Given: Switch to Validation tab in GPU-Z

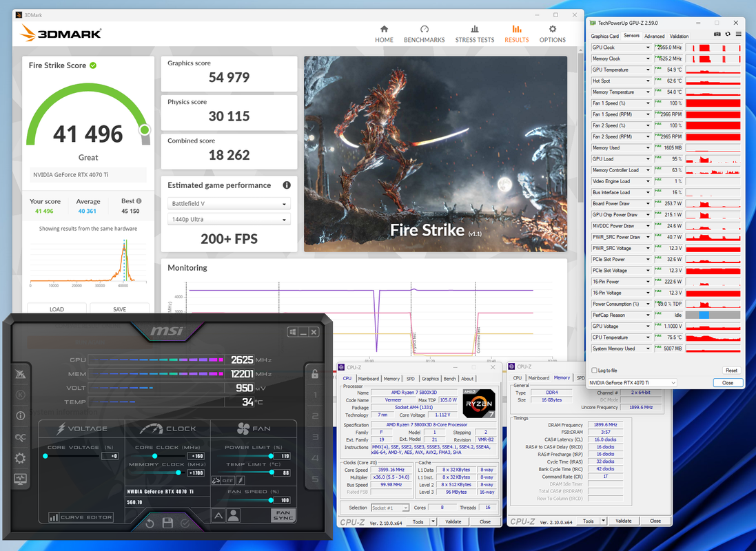Looking at the screenshot, I should click(x=679, y=36).
